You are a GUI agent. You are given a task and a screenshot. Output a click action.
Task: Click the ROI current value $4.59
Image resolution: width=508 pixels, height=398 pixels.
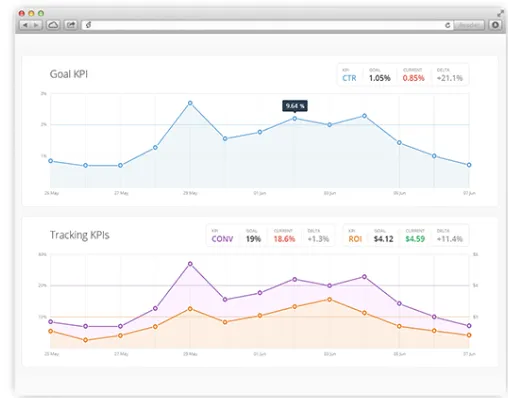pyautogui.click(x=415, y=239)
